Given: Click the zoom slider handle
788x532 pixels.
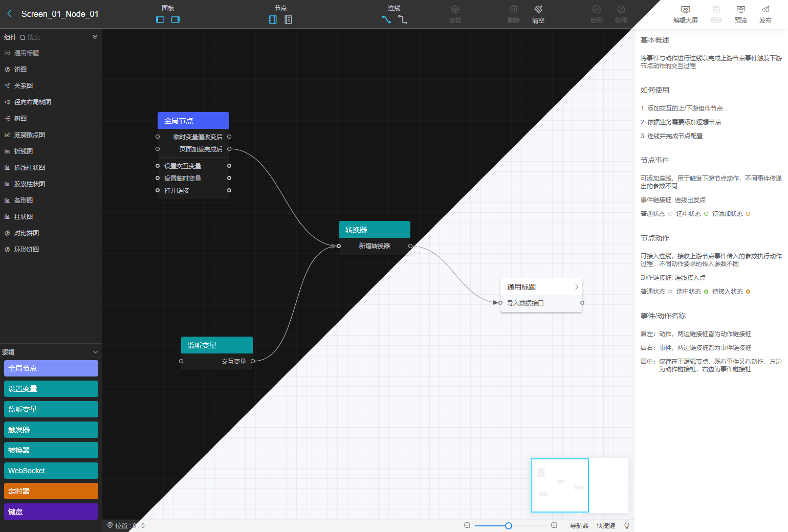Looking at the screenshot, I should 509,526.
